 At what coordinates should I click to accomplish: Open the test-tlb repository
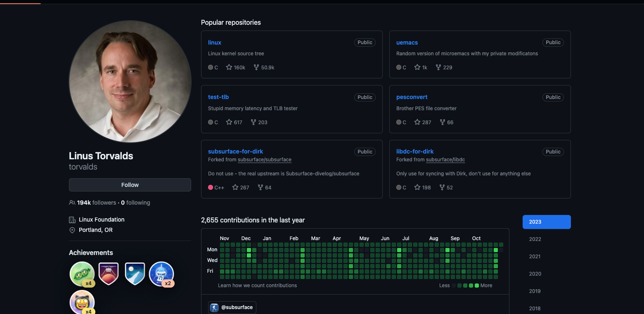tap(218, 97)
